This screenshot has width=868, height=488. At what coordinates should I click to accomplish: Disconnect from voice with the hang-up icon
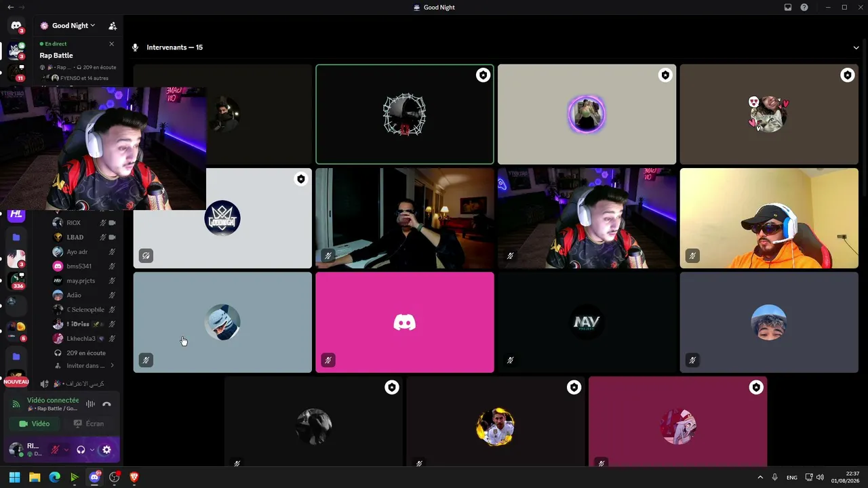106,404
